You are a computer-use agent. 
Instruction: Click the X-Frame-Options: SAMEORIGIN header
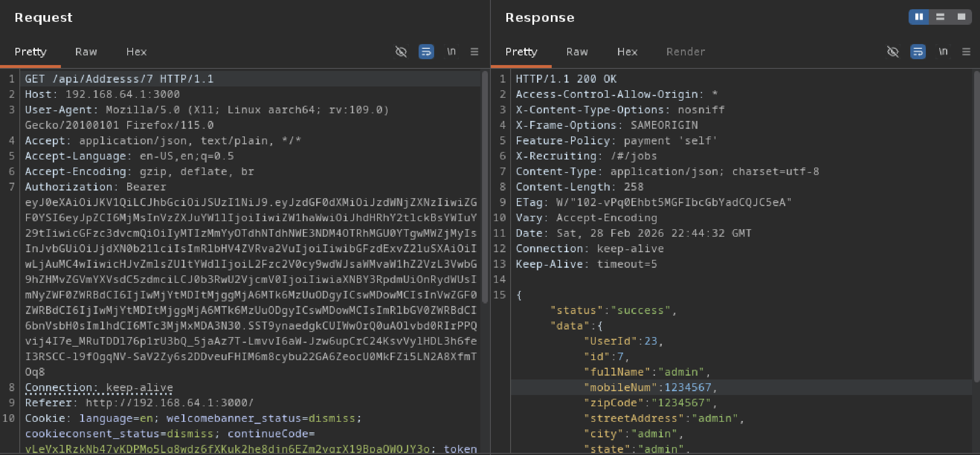click(607, 125)
